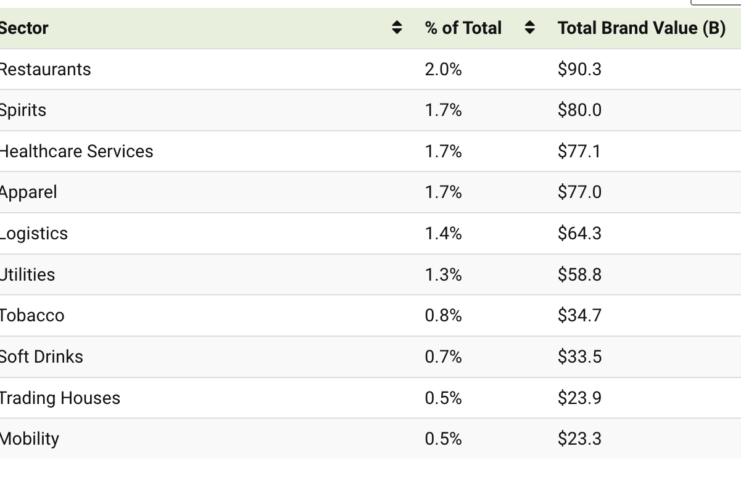The width and height of the screenshot is (741, 486).
Task: Click the Logistics sector name
Action: coord(34,233)
